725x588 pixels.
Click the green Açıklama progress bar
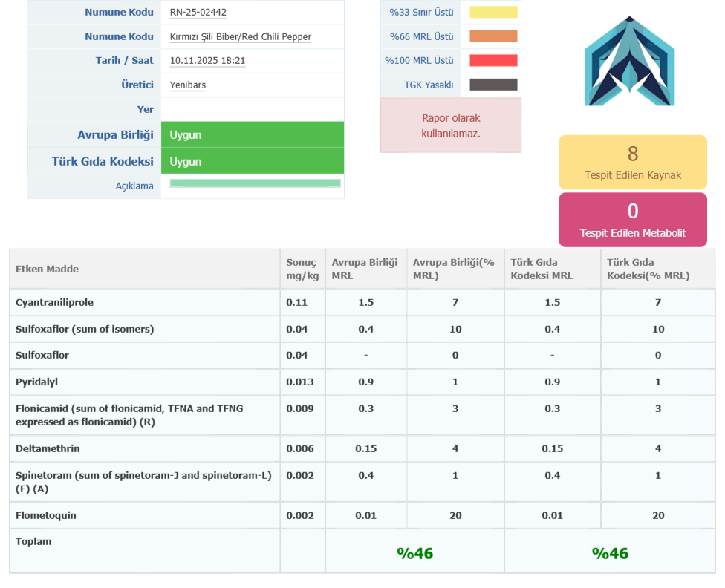click(255, 183)
